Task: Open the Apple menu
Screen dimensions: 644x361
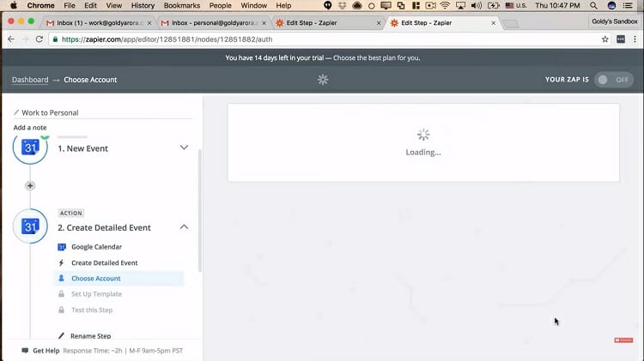Action: (x=14, y=5)
